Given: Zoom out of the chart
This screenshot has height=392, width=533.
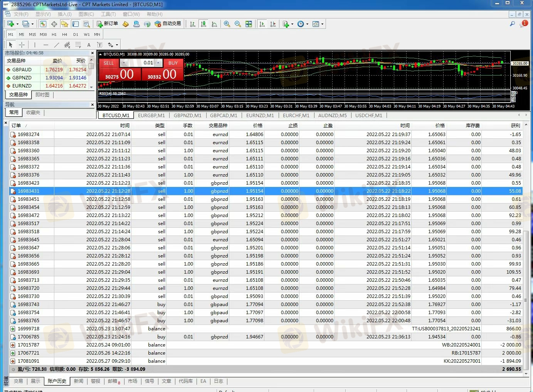Looking at the screenshot, I should [x=238, y=24].
